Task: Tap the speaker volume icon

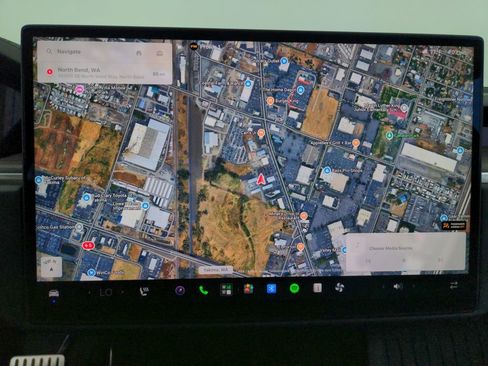Action: pos(397,286)
